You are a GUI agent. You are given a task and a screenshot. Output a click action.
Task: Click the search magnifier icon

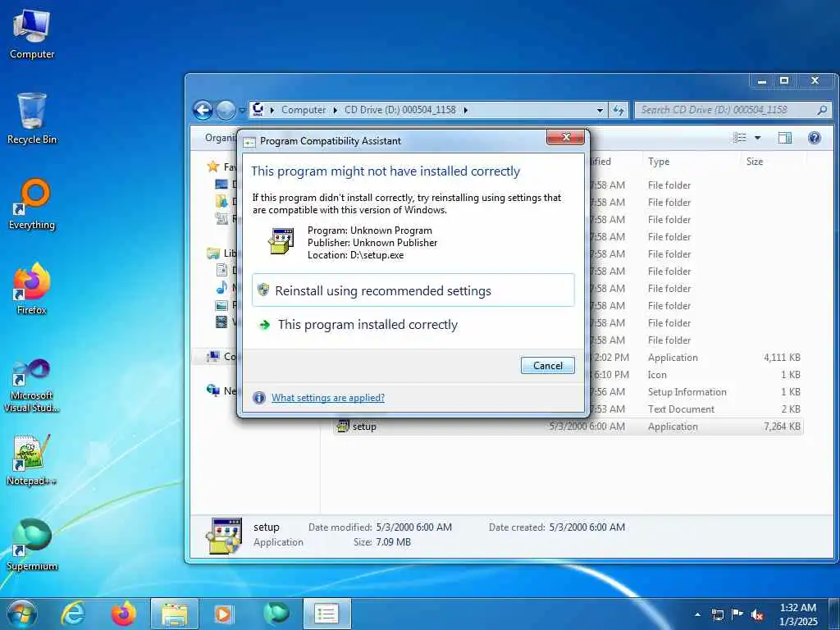822,111
